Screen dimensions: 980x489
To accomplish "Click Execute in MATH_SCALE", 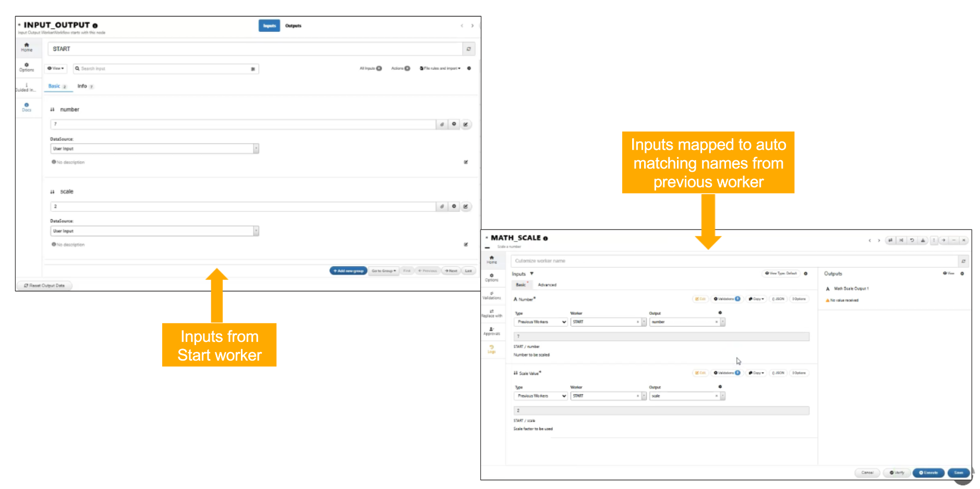I will 928,473.
